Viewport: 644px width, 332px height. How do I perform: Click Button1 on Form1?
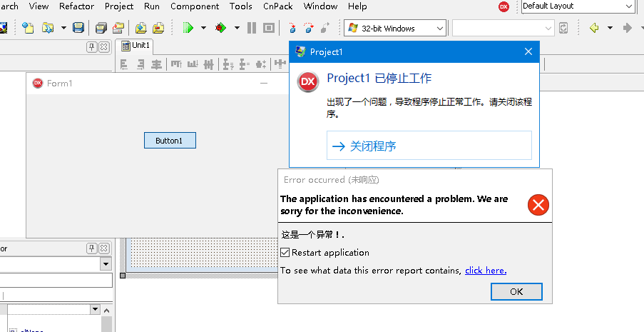170,140
